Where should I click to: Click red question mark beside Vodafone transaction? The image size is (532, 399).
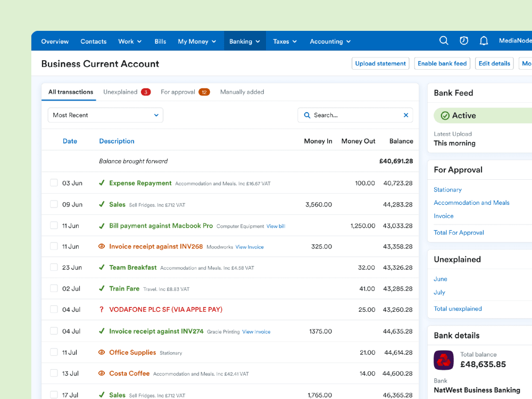[x=102, y=310]
